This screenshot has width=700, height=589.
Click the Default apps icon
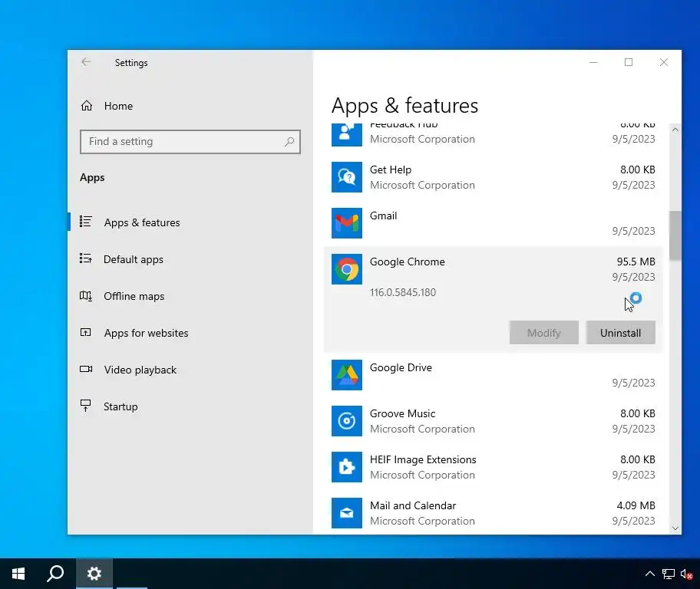[86, 258]
